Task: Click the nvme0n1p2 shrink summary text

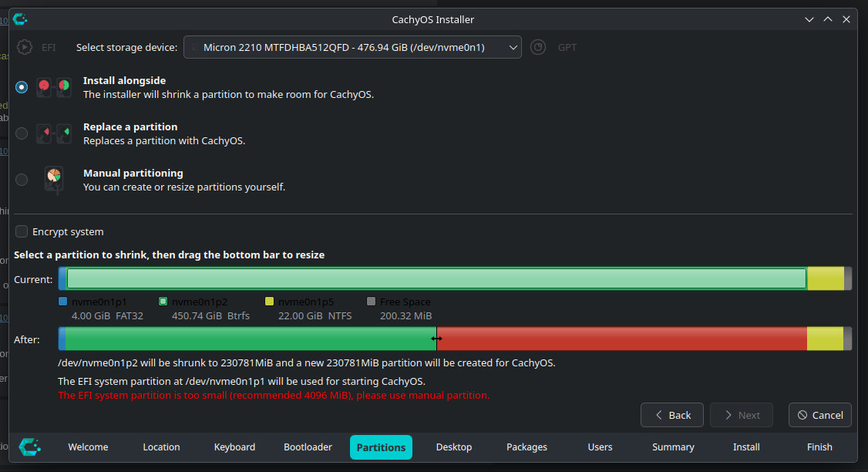Action: [x=307, y=362]
